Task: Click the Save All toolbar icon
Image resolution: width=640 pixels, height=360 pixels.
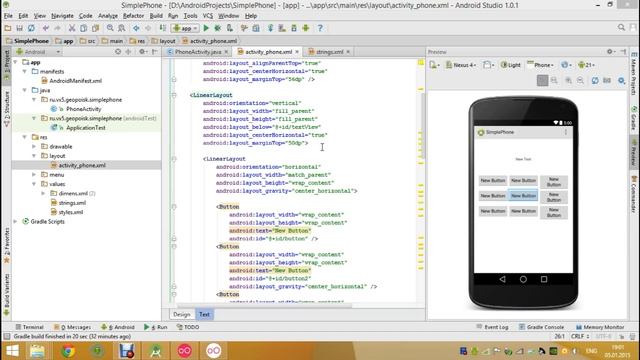Action: pos(20,28)
